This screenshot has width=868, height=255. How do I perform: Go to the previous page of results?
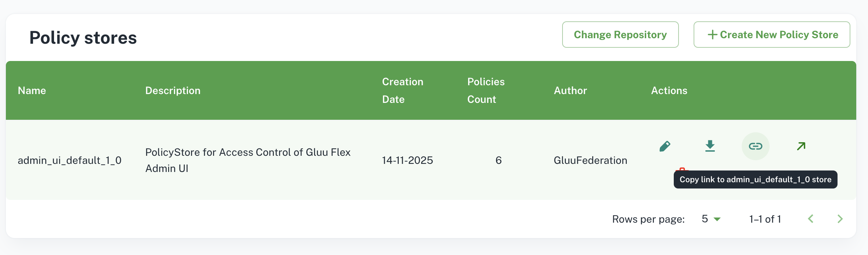(811, 219)
